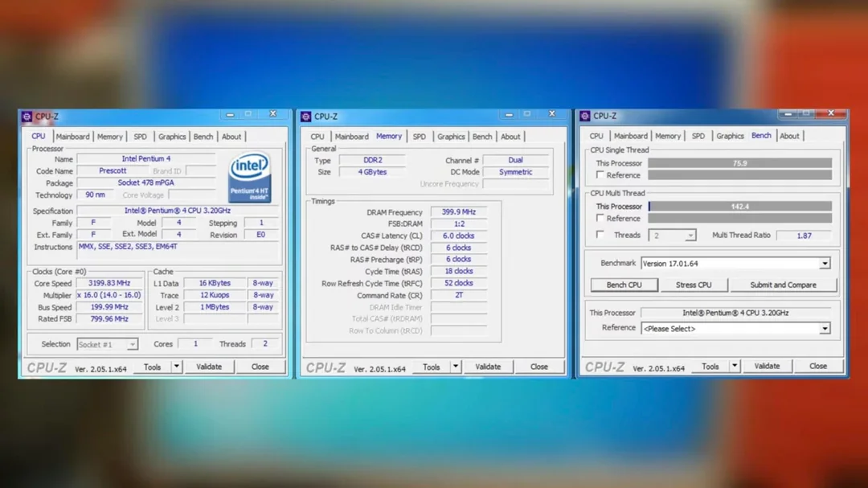Click Validate button in Bench window
The image size is (868, 488).
(x=767, y=366)
